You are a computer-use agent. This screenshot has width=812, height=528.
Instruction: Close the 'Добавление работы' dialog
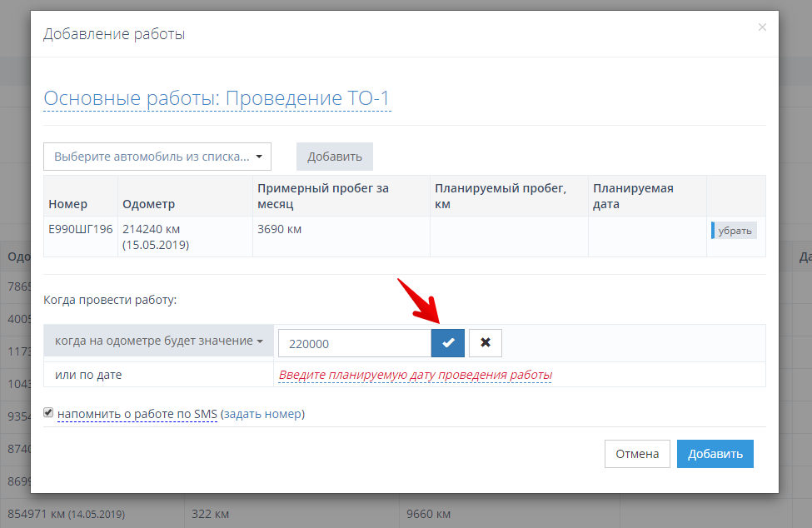761,27
